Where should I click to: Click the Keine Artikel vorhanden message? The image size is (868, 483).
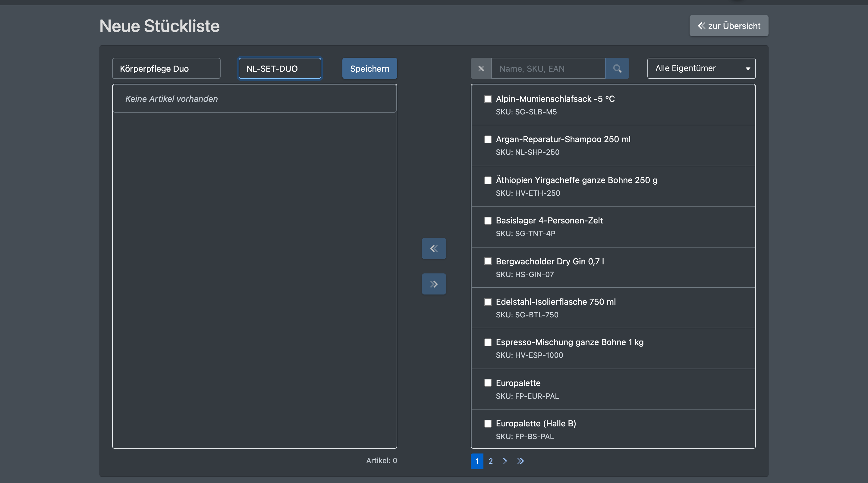(x=171, y=99)
